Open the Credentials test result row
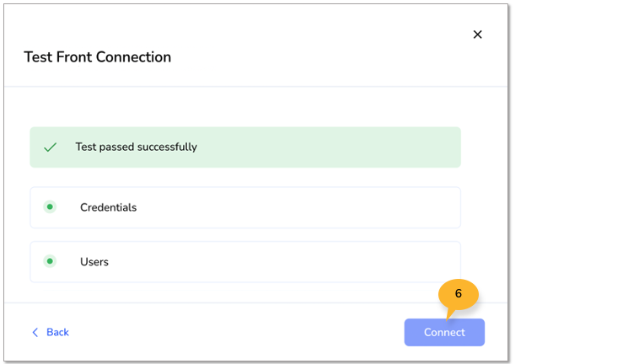 [245, 207]
